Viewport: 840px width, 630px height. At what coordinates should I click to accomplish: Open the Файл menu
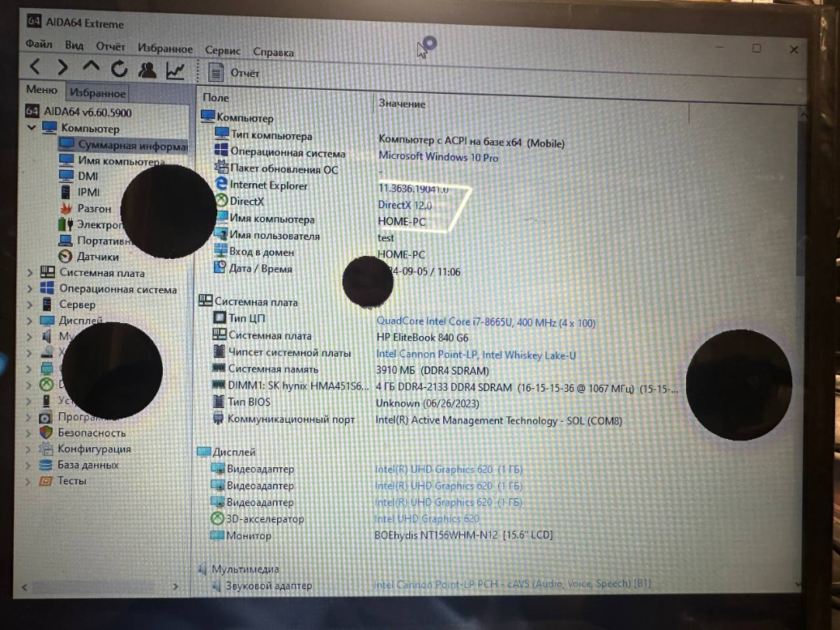click(39, 44)
